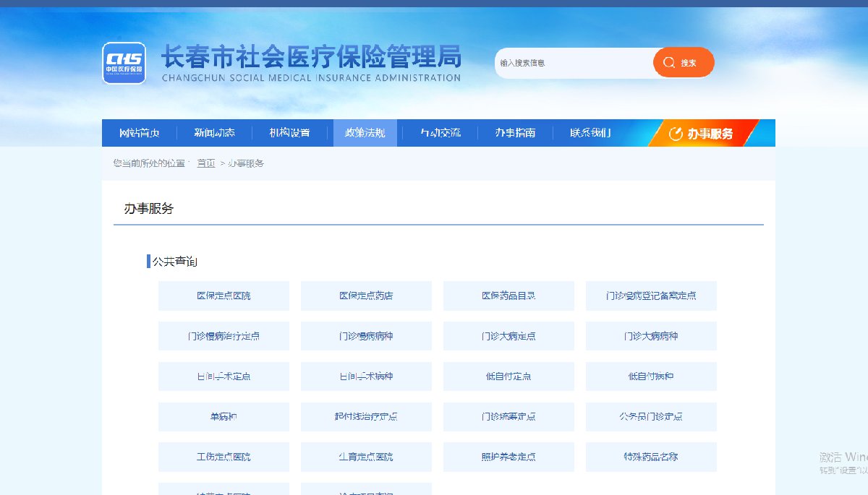Navigate to 互动交流 in the menu

tap(440, 133)
